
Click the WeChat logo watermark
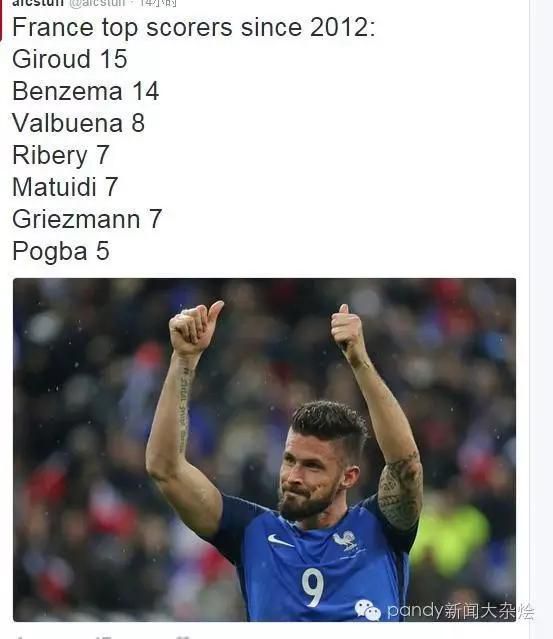click(367, 610)
